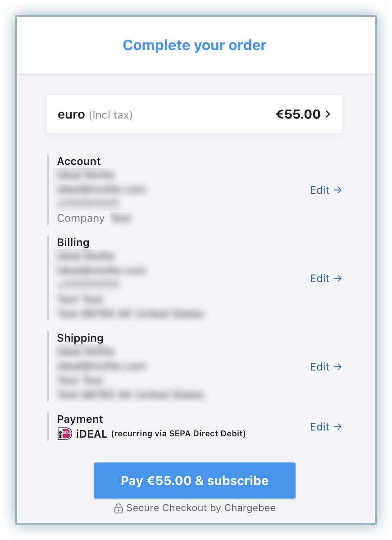The width and height of the screenshot is (392, 540).
Task: Select the Payment section heading
Action: click(x=80, y=419)
